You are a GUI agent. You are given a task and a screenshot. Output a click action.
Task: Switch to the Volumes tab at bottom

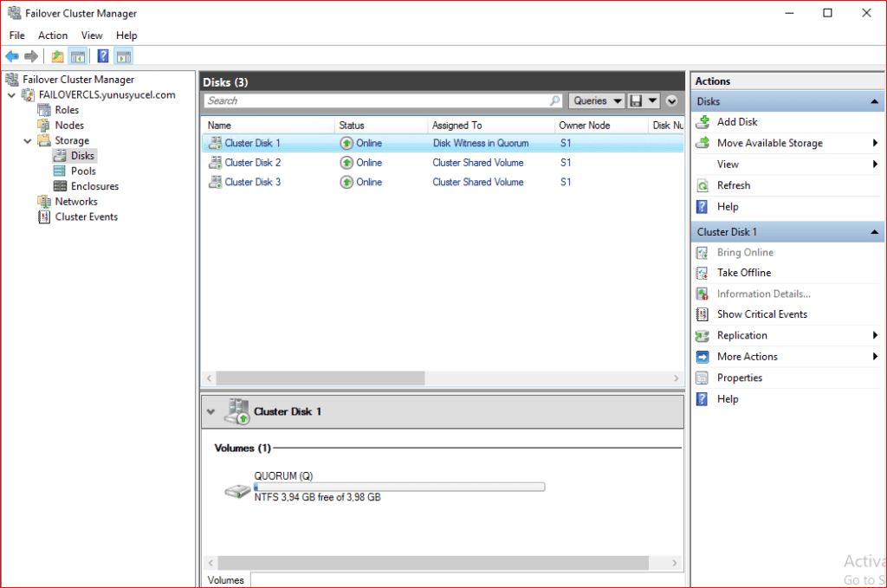coord(225,580)
